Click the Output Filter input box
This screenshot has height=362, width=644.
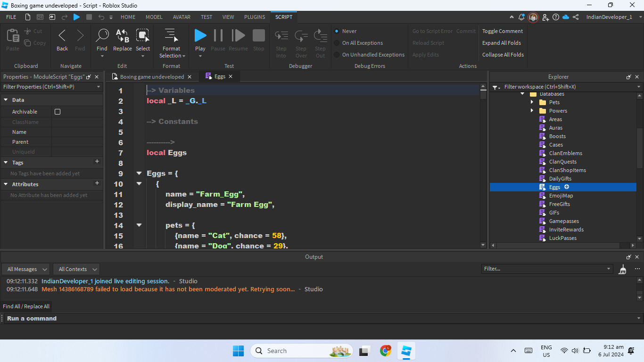pyautogui.click(x=547, y=269)
